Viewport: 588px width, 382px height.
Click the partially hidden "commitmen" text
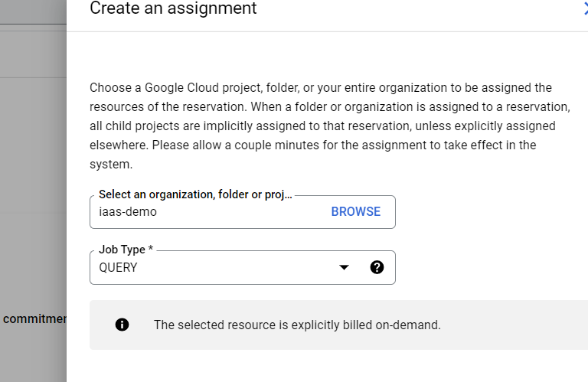pyautogui.click(x=34, y=318)
